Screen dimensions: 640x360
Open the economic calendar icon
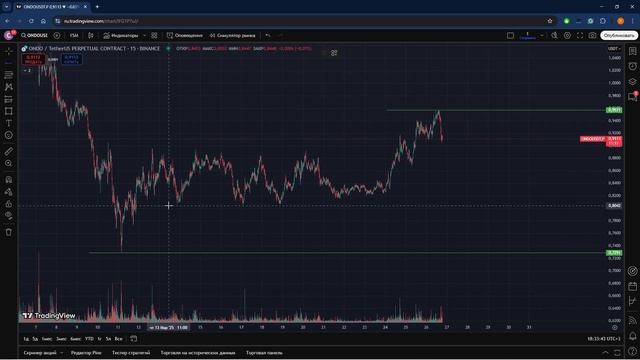click(632, 286)
